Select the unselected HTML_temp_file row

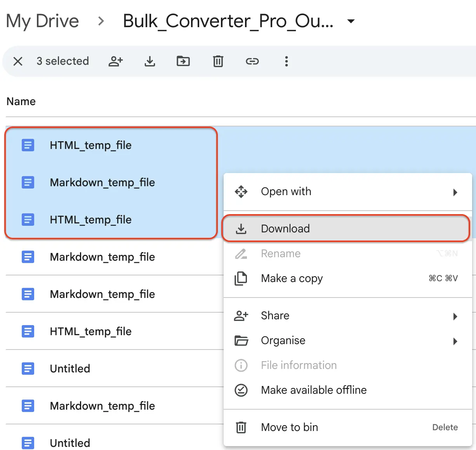115,331
